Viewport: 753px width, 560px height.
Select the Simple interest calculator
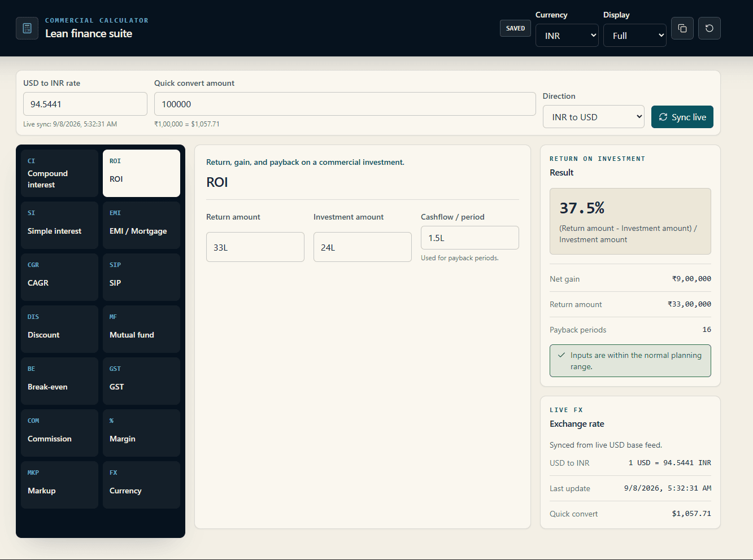click(x=59, y=225)
